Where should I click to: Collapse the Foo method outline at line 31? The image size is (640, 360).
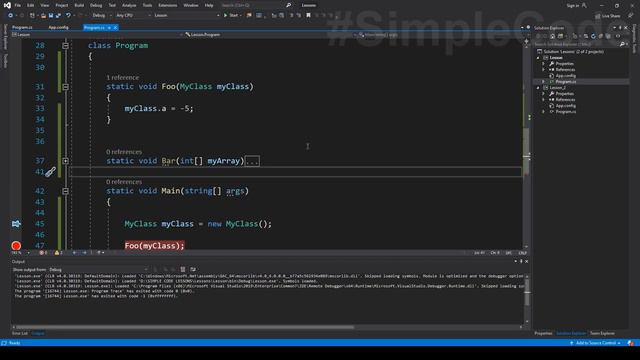click(65, 87)
